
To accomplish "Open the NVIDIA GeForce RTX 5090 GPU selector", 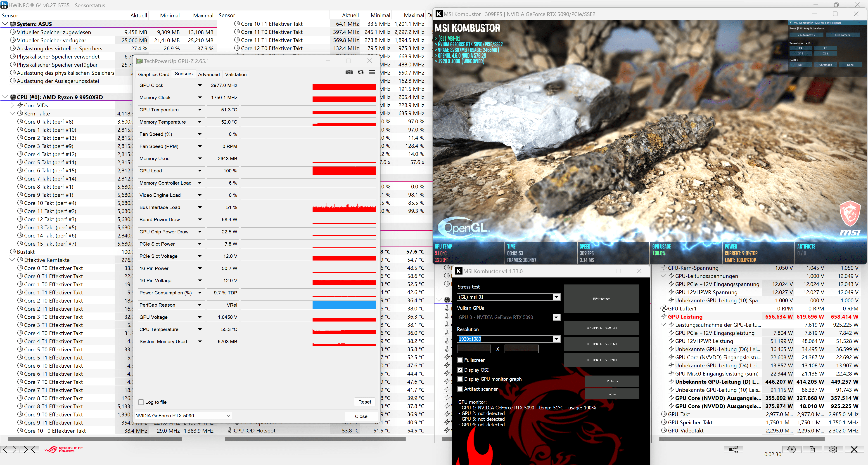I will (183, 416).
